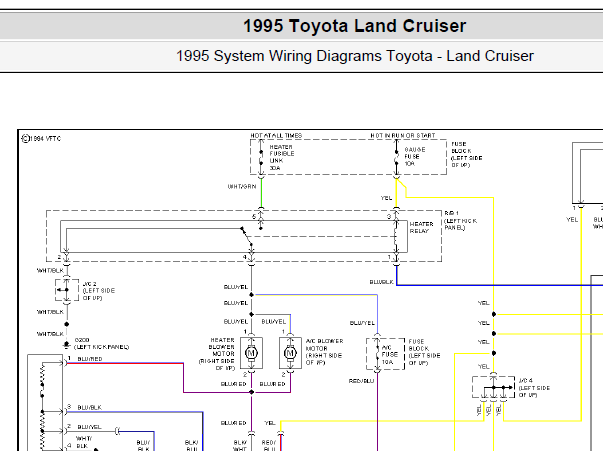Image resolution: width=603 pixels, height=451 pixels.
Task: Click the "G200 (LEFT KICK PANEL)" ground label
Action: [102, 343]
